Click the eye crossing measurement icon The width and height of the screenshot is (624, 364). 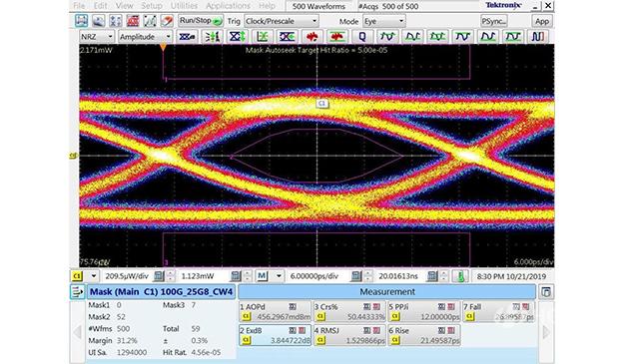click(x=287, y=37)
